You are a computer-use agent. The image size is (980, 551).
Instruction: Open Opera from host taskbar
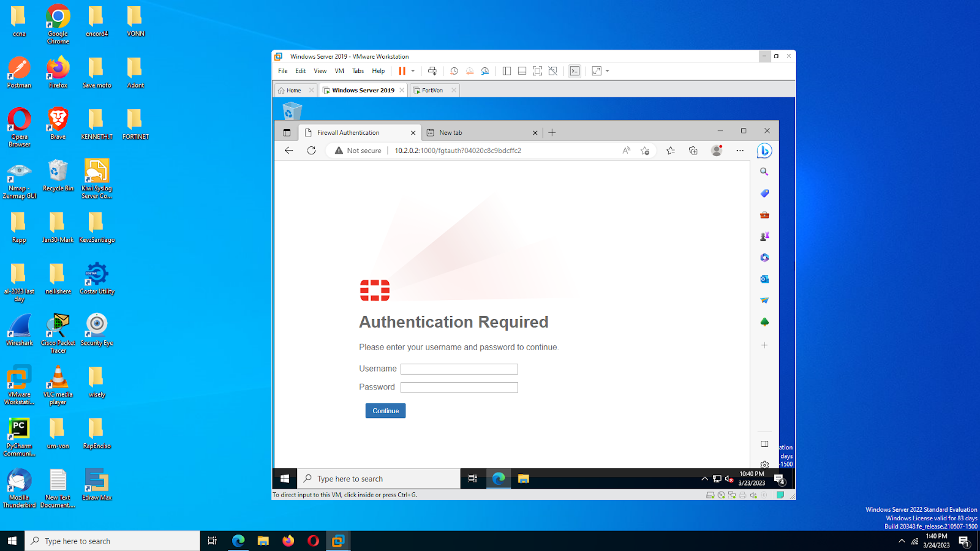coord(313,541)
